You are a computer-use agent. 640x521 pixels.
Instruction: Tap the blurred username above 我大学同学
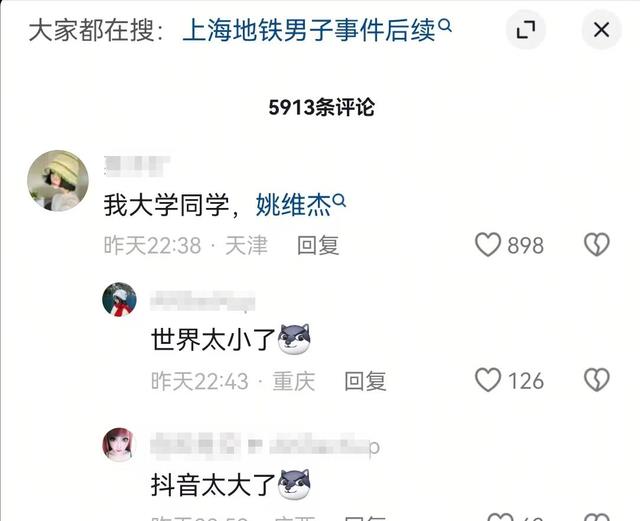pyautogui.click(x=137, y=166)
